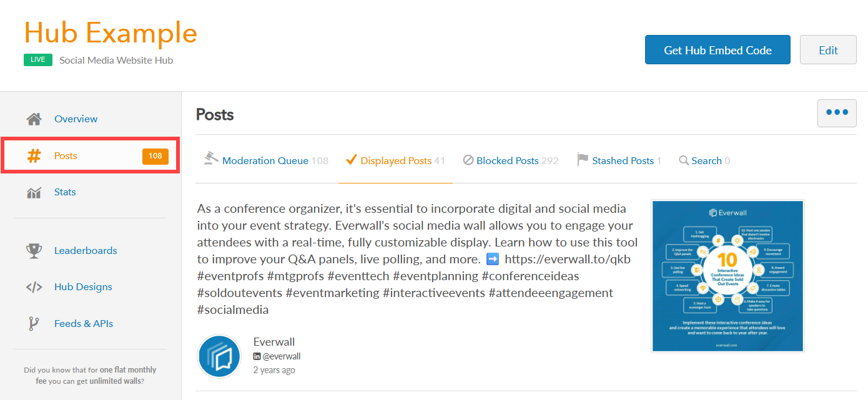Click the LinkedIn icon beside @everwall
868x400 pixels.
pyautogui.click(x=257, y=356)
